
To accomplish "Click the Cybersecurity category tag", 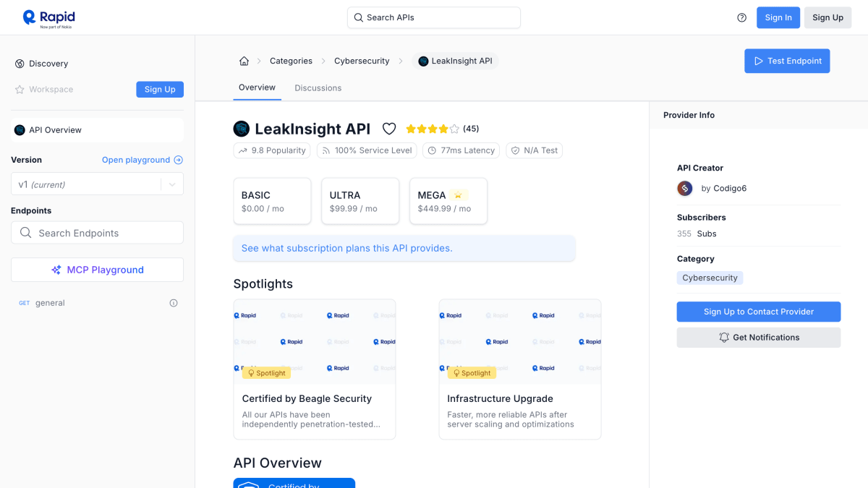I will point(710,278).
